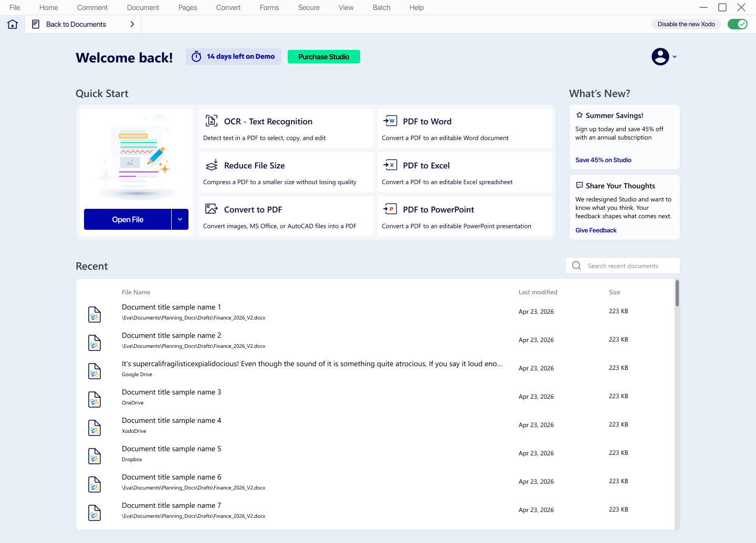
Task: Click file icon for Document title sample name 7
Action: (x=94, y=513)
